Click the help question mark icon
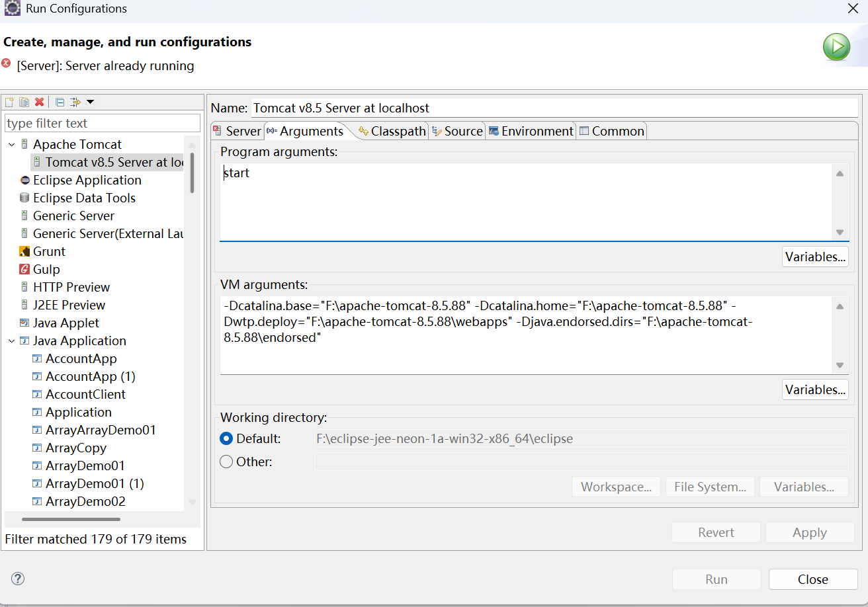 pyautogui.click(x=18, y=579)
